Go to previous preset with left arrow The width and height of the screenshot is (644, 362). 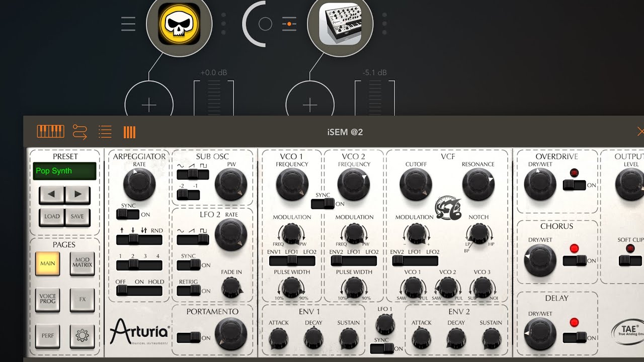coord(52,194)
